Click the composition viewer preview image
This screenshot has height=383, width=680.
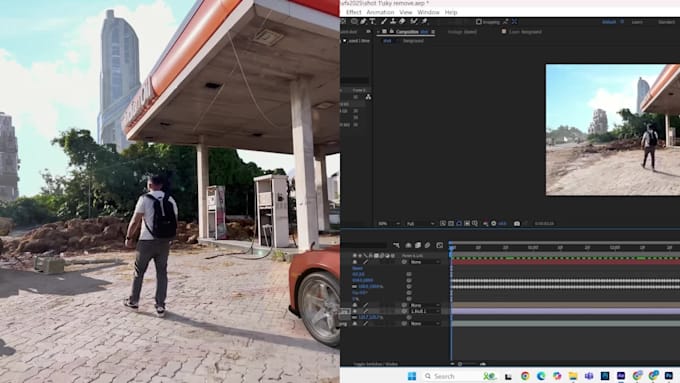612,130
